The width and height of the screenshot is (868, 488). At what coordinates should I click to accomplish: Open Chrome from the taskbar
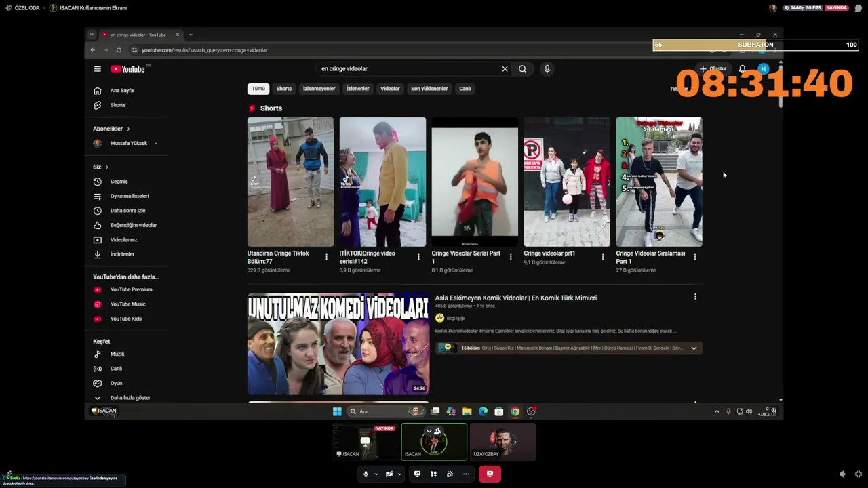tap(515, 411)
